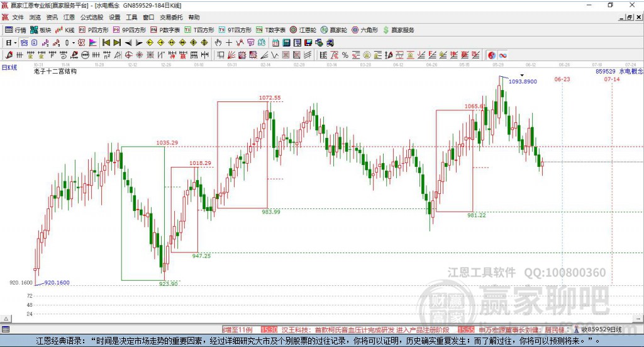
Task: Open the 资讯 menu
Action: point(52,17)
